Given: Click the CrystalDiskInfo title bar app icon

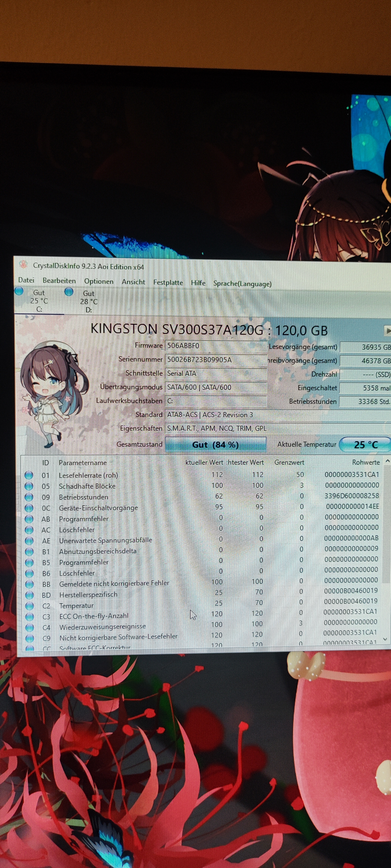Looking at the screenshot, I should pyautogui.click(x=23, y=265).
